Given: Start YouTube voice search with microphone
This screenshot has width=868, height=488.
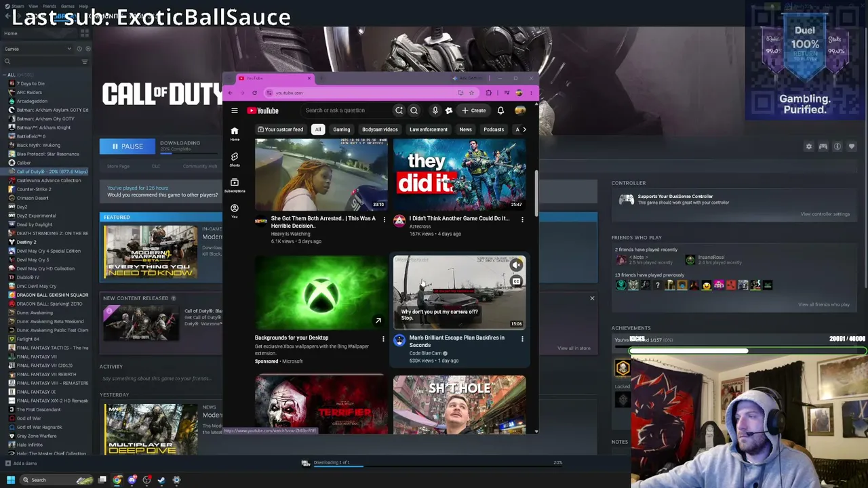Looking at the screenshot, I should [x=435, y=110].
